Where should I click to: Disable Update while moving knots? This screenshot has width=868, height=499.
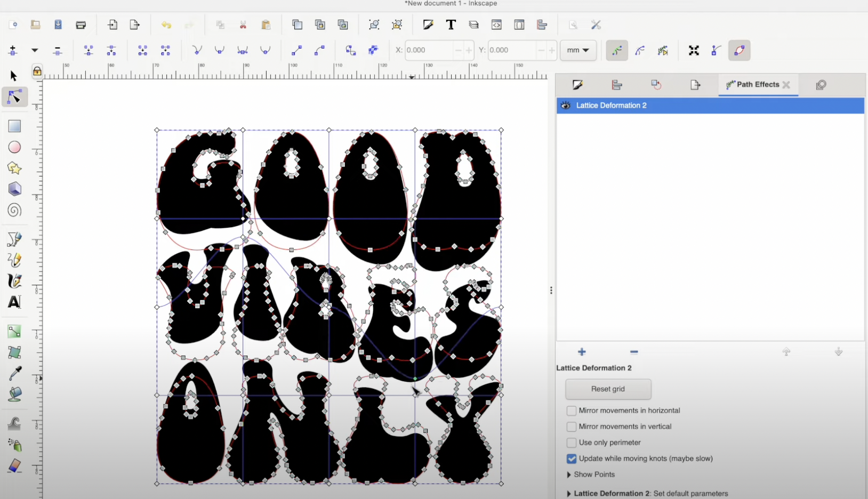coord(571,458)
